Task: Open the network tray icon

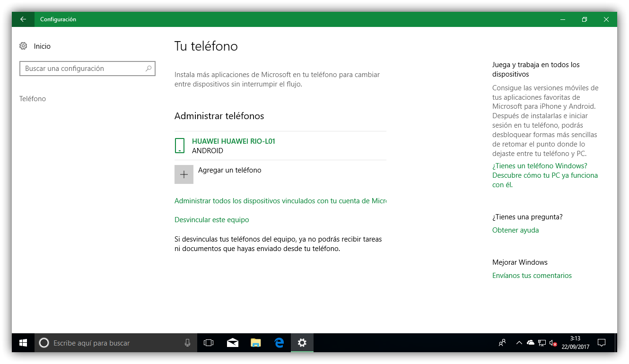Action: [x=542, y=343]
